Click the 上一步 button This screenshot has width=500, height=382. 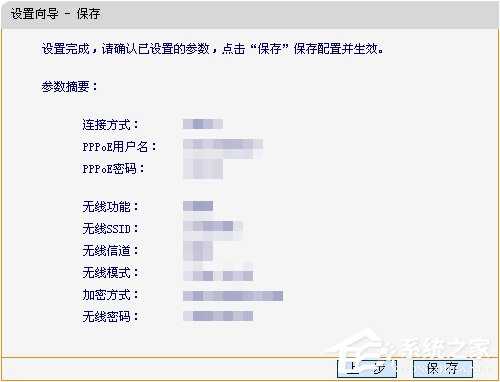coord(367,369)
